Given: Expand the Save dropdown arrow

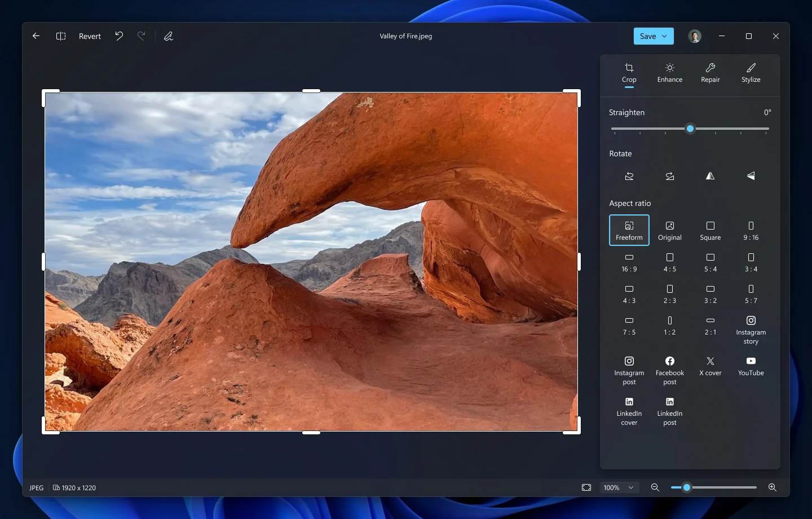Looking at the screenshot, I should coord(664,36).
